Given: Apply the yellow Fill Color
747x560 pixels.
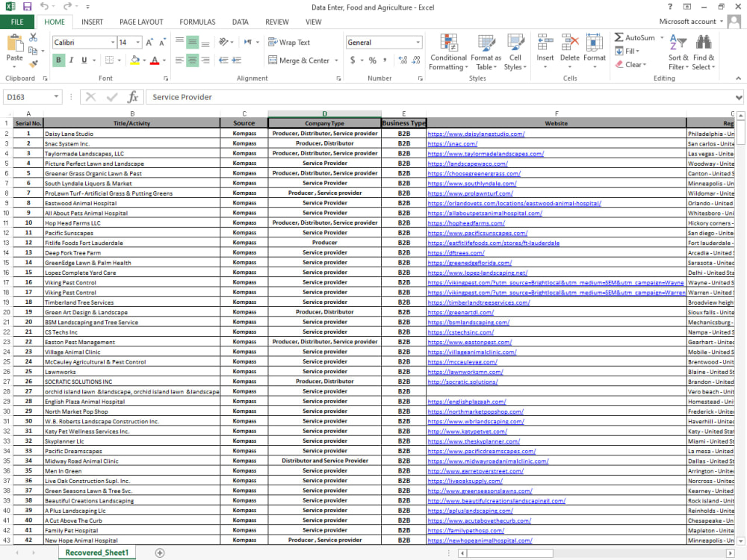Looking at the screenshot, I should coord(134,60).
